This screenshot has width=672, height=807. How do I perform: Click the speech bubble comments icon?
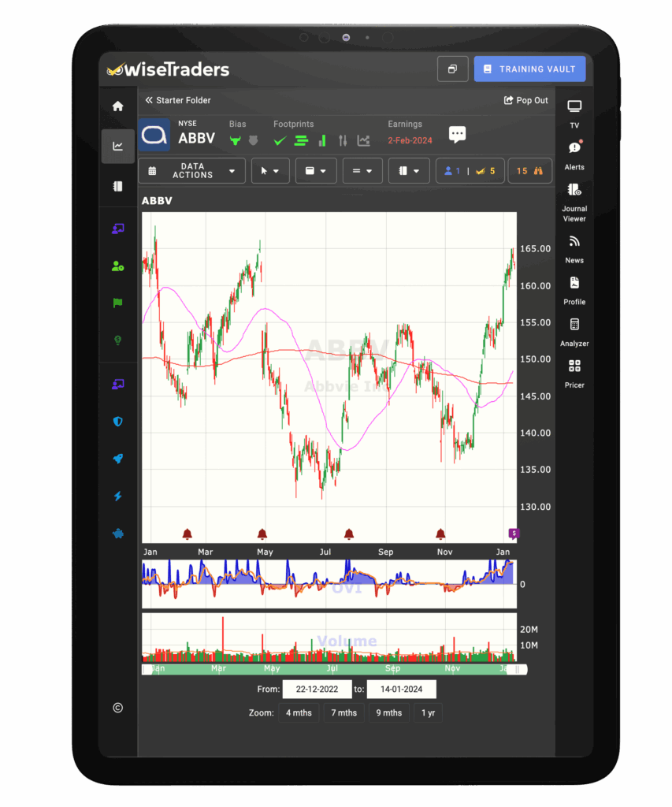click(458, 135)
